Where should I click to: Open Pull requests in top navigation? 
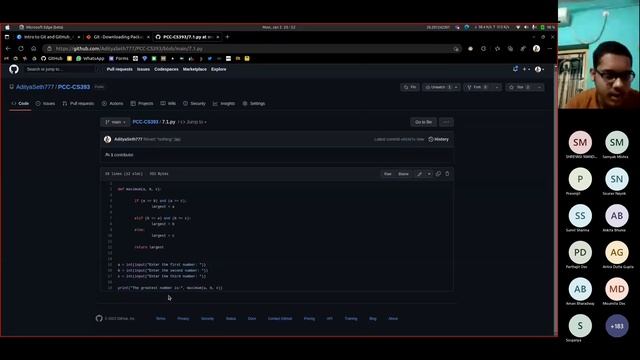120,69
